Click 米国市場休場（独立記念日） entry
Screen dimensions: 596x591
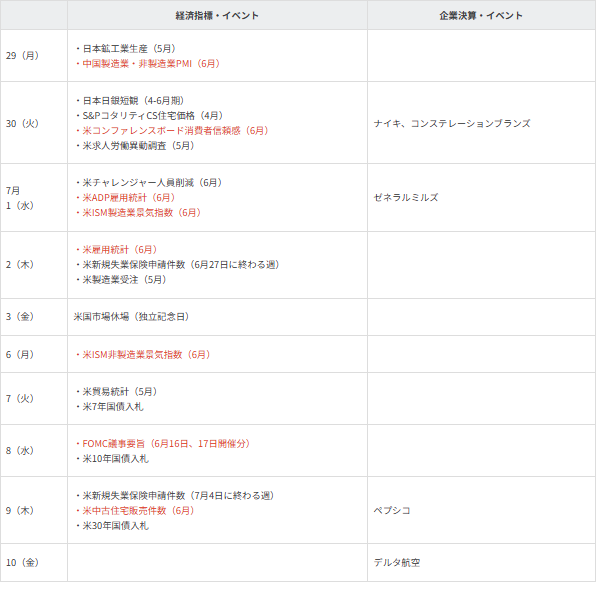point(131,317)
